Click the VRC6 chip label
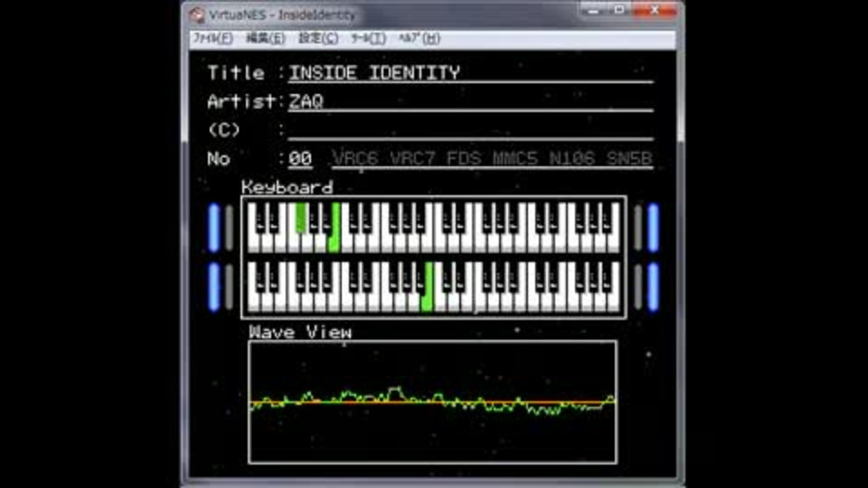This screenshot has height=488, width=868. click(x=354, y=159)
